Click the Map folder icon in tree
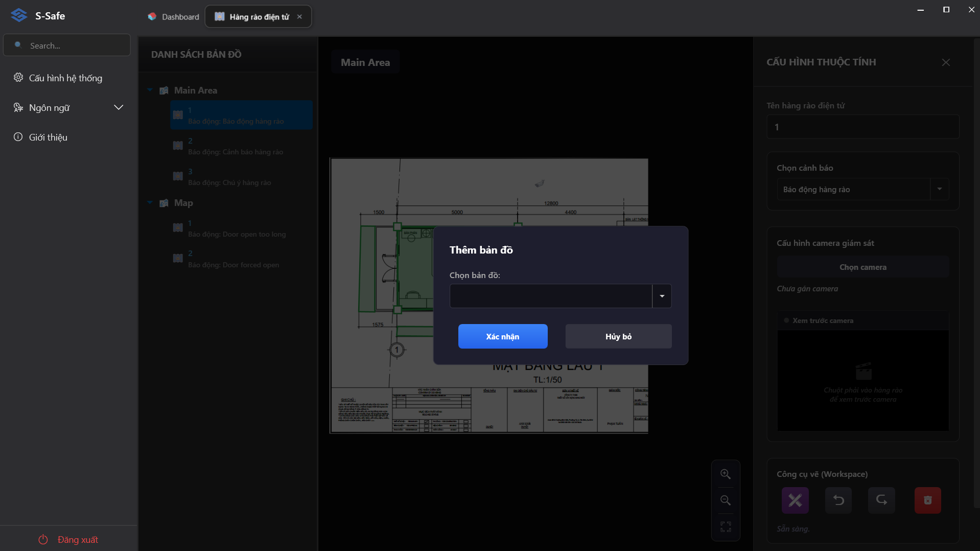This screenshot has width=980, height=551. point(164,203)
